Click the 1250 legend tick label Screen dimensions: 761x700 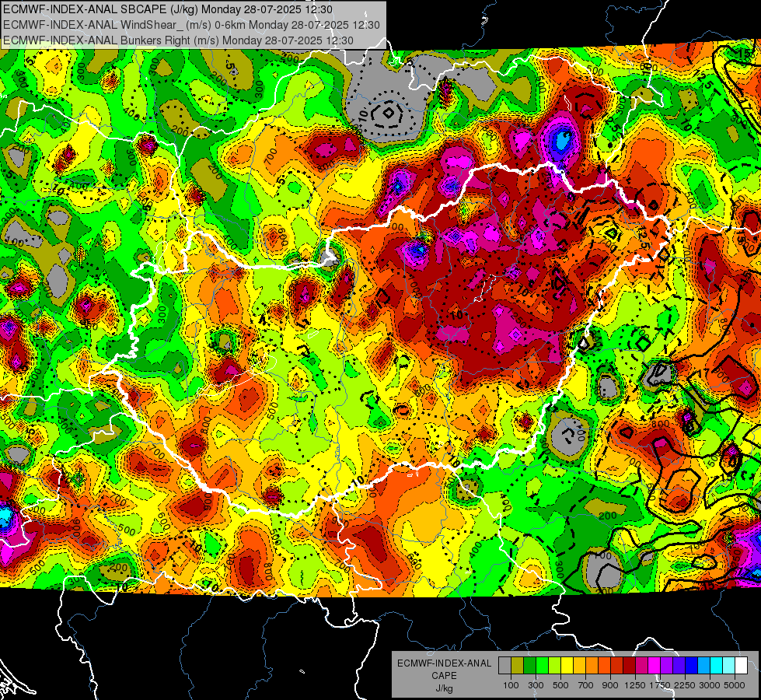point(635,685)
